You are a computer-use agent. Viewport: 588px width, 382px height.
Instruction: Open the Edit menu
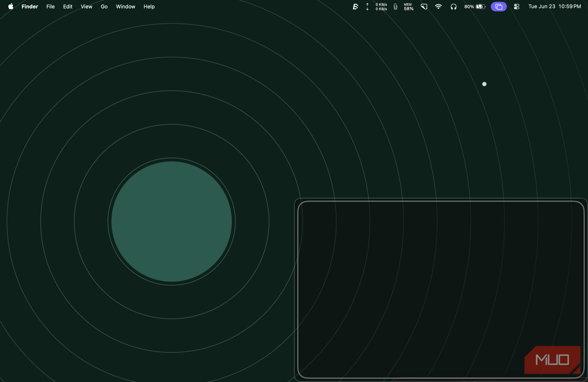tap(68, 6)
